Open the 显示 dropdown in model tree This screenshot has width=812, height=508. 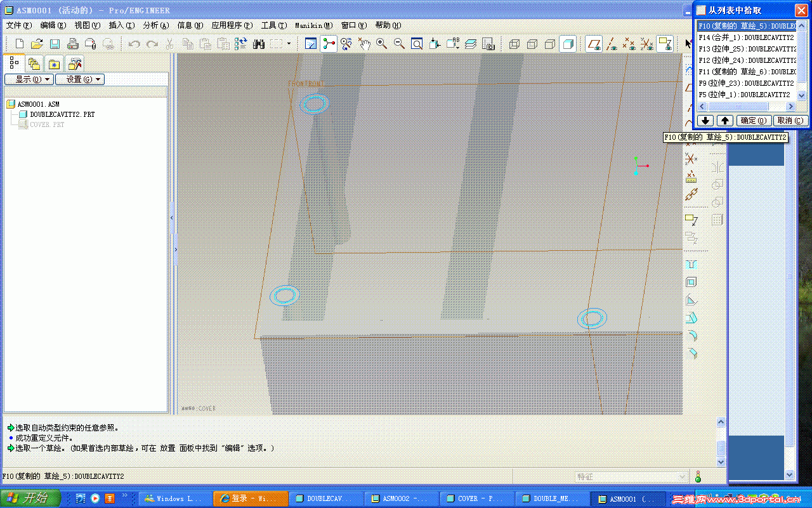point(29,79)
